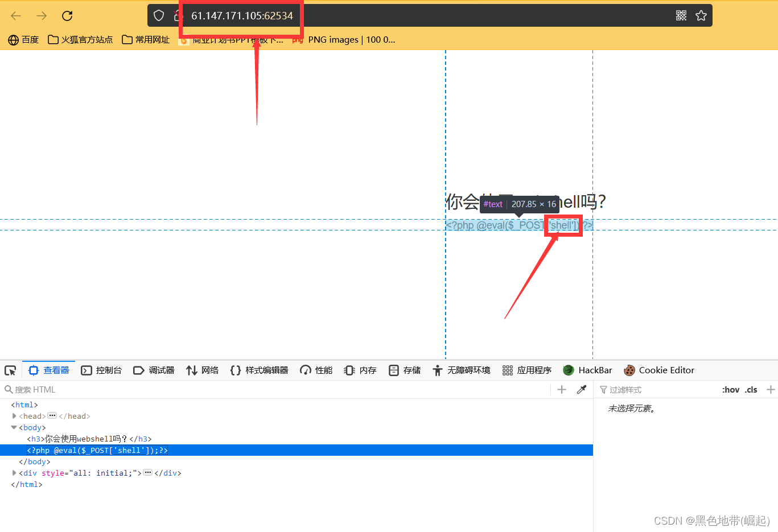Viewport: 778px width, 532px height.
Task: Collapse the body element node
Action: pos(14,427)
